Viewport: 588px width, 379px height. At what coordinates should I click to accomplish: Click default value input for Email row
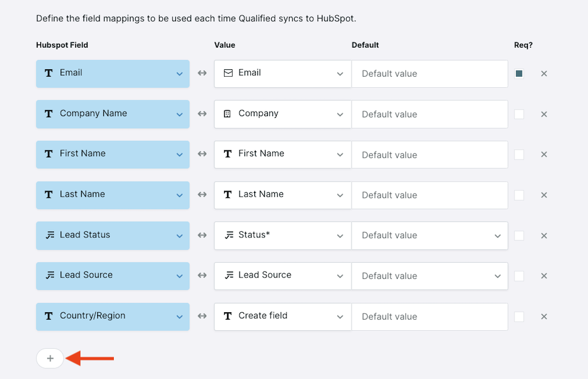pyautogui.click(x=430, y=74)
